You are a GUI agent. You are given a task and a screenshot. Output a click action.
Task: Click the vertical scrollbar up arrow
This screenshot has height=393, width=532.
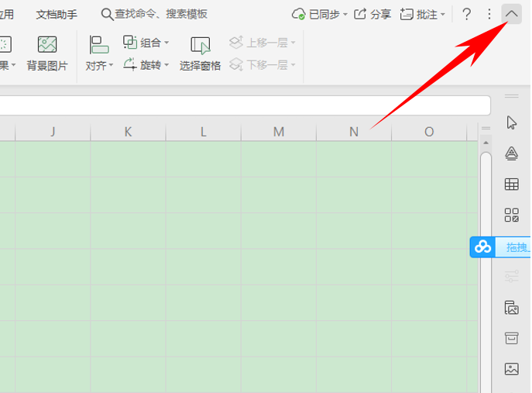(x=486, y=143)
